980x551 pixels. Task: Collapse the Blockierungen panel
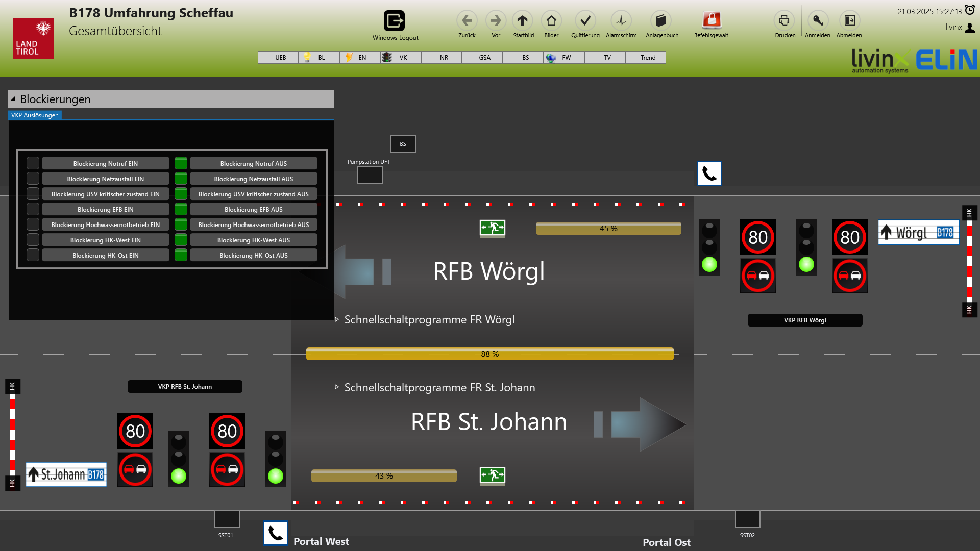[13, 99]
